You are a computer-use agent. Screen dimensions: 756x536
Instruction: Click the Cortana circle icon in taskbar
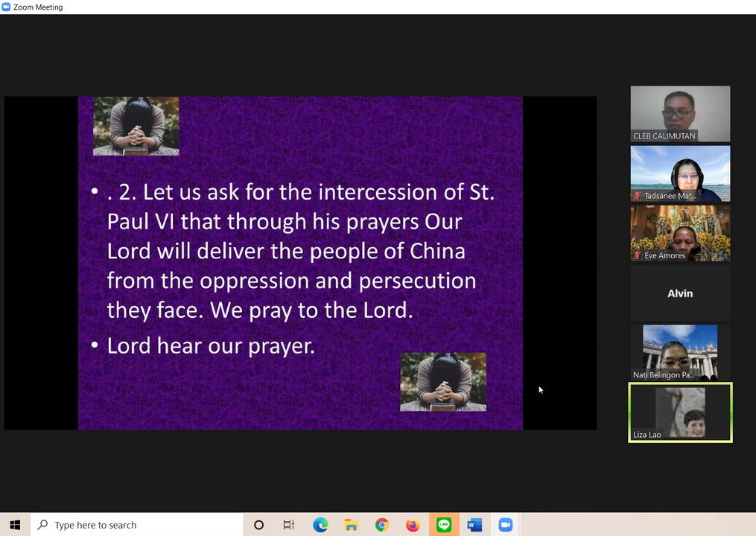258,525
